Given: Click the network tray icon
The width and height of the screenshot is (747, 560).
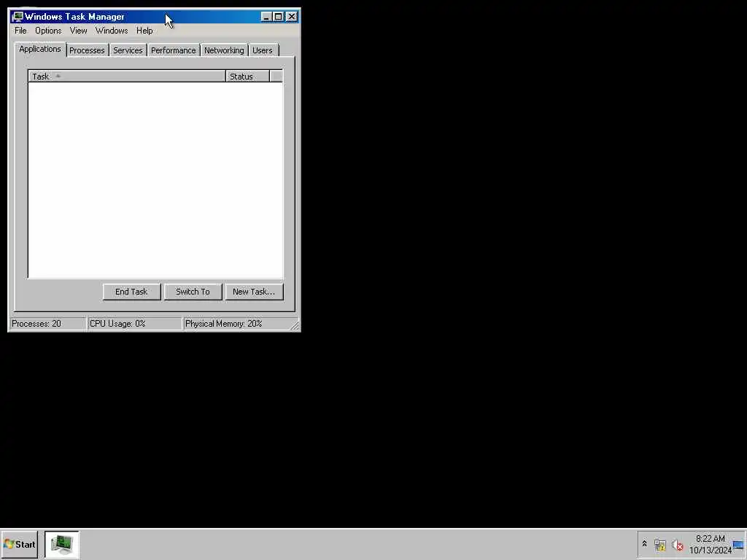Looking at the screenshot, I should 659,545.
